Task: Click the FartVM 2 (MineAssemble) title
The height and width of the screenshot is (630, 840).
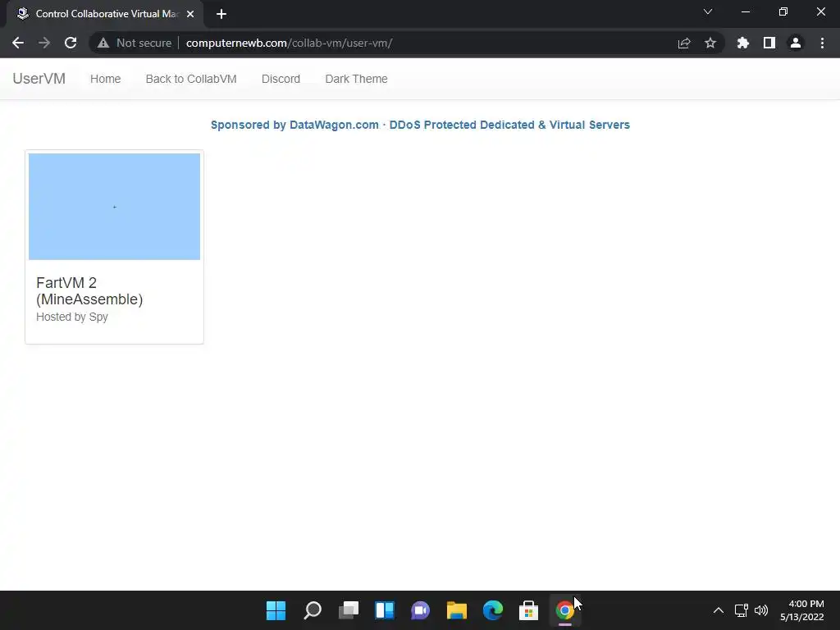Action: coord(89,291)
